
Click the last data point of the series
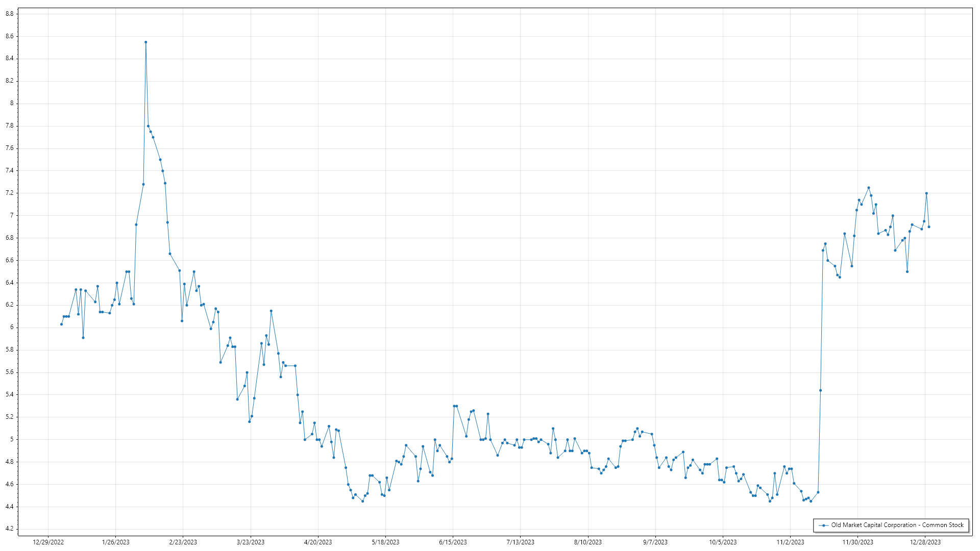click(929, 227)
